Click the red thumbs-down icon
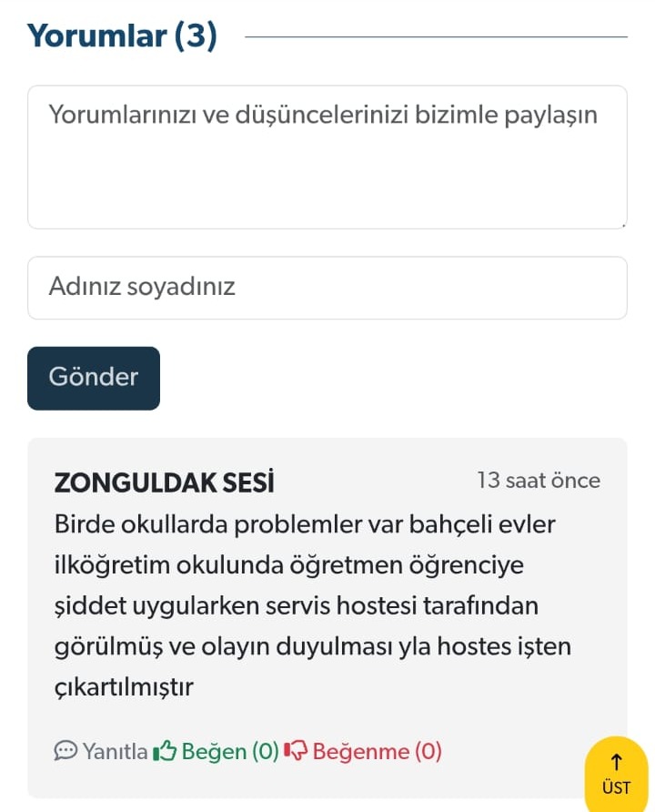The image size is (655, 812). (x=296, y=750)
